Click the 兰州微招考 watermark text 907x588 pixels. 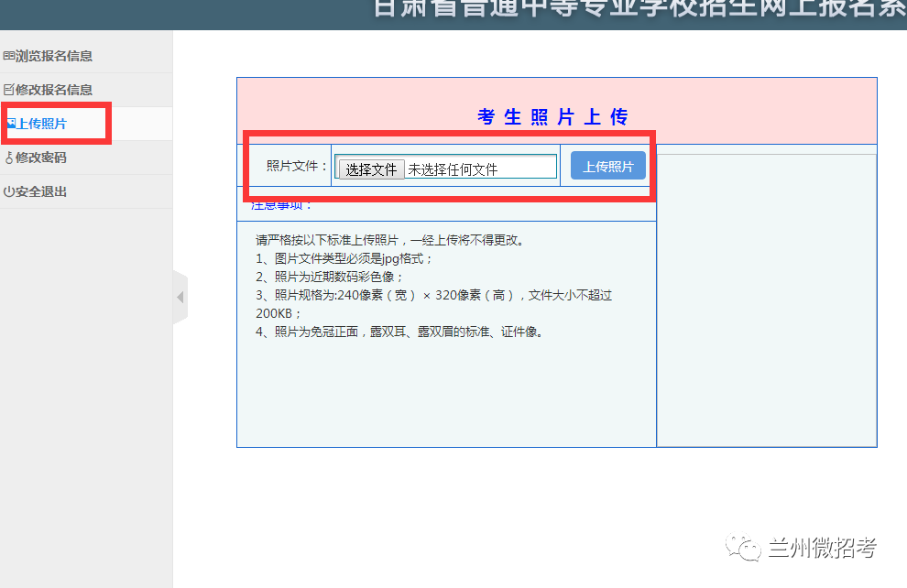tap(822, 548)
